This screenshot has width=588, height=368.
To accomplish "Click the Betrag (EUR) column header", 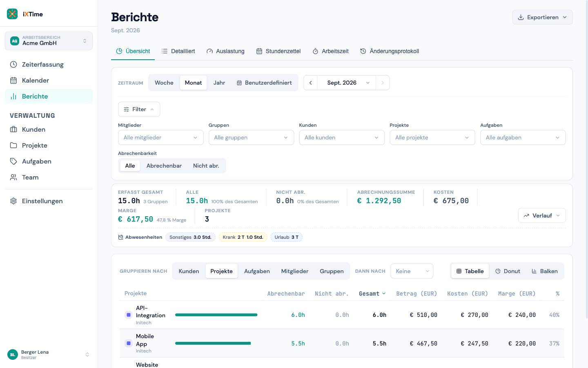I will coord(416,294).
